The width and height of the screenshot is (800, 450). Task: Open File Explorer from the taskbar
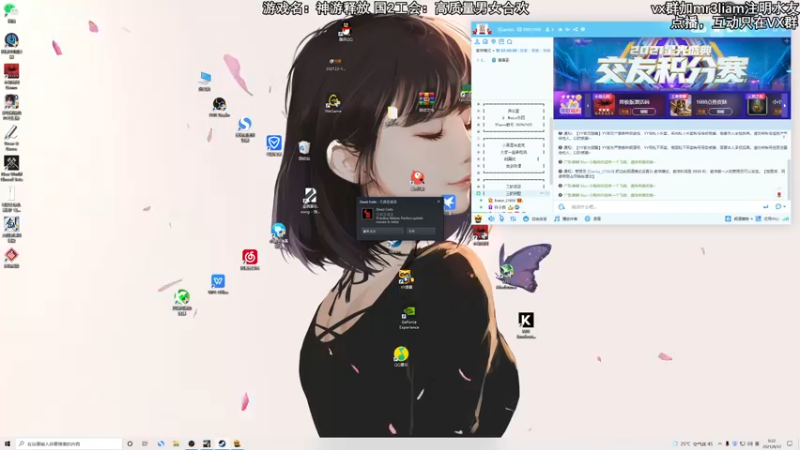coord(176,443)
